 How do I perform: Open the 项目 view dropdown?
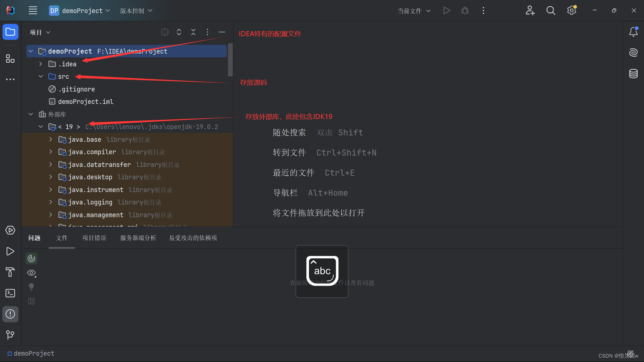point(40,32)
